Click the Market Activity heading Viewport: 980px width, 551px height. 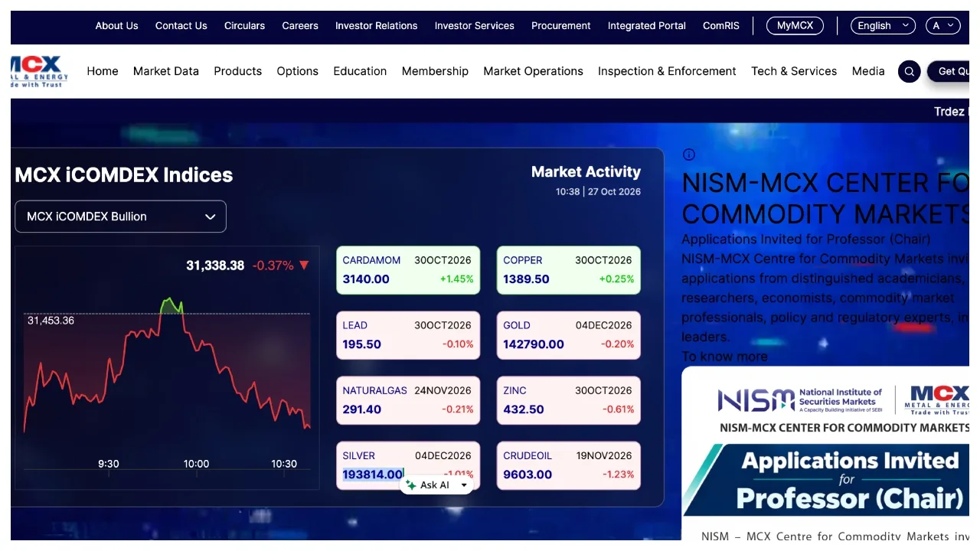coord(586,172)
